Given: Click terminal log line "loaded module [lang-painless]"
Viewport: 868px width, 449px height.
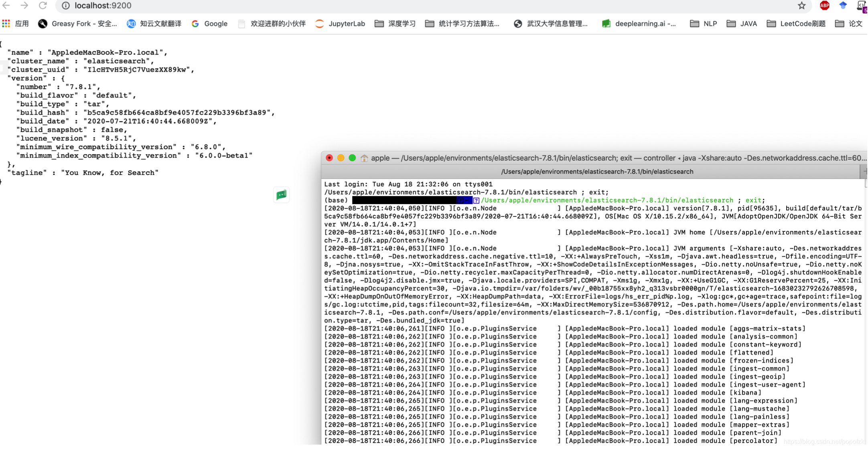Looking at the screenshot, I should point(557,417).
